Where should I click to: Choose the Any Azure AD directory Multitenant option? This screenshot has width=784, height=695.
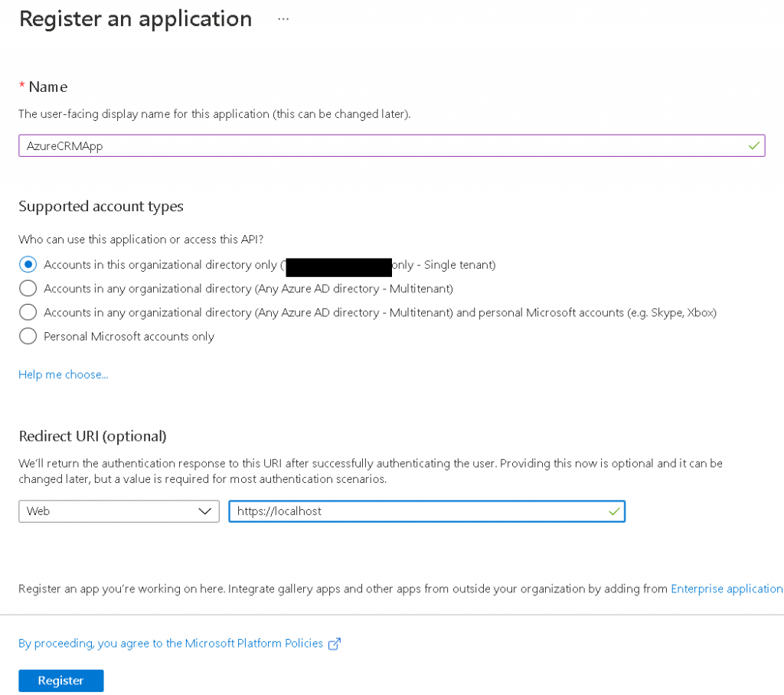[28, 289]
